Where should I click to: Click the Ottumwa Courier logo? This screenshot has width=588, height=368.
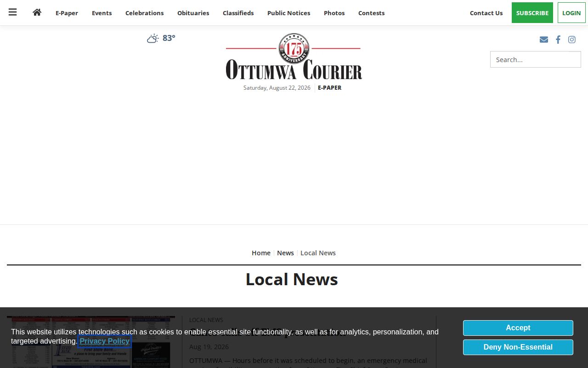pyautogui.click(x=294, y=57)
